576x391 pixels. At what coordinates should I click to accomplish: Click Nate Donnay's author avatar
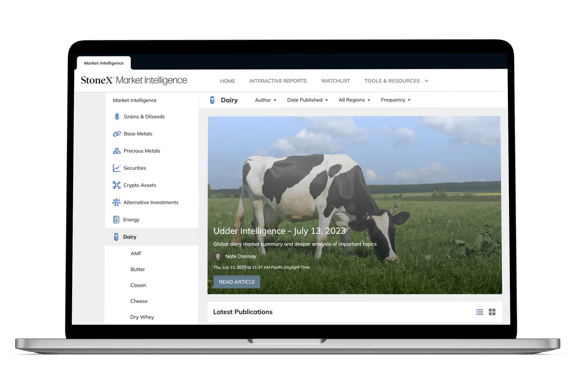[x=217, y=256]
